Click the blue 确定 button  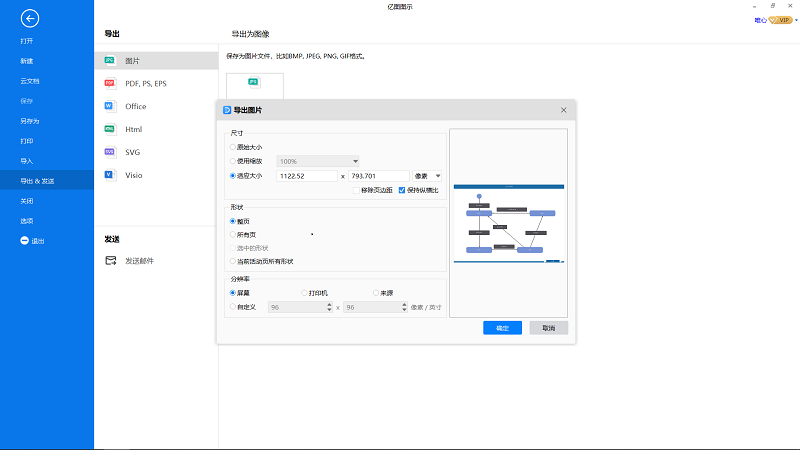(502, 328)
